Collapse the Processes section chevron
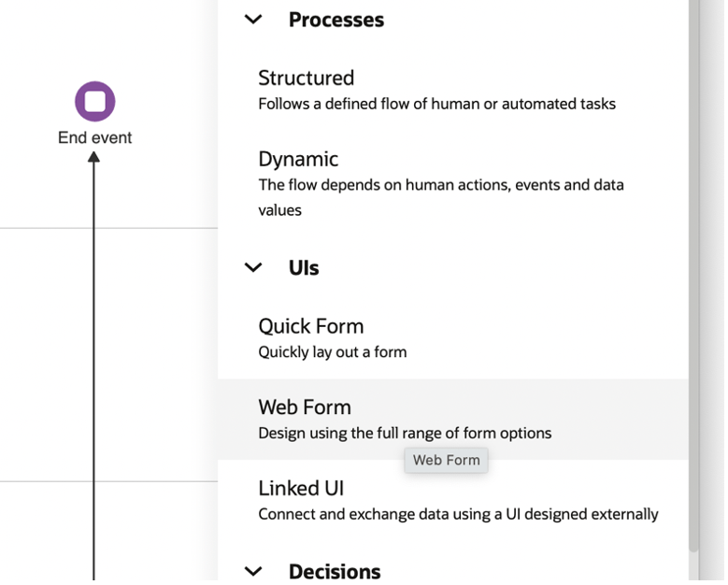 [253, 20]
